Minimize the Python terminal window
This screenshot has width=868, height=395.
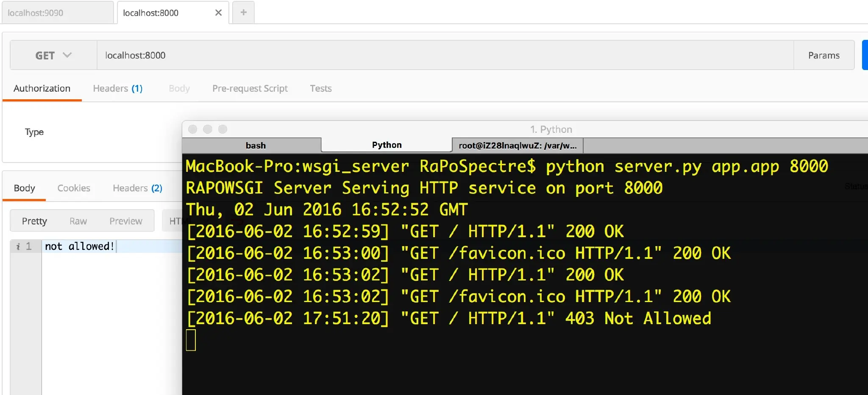[208, 129]
